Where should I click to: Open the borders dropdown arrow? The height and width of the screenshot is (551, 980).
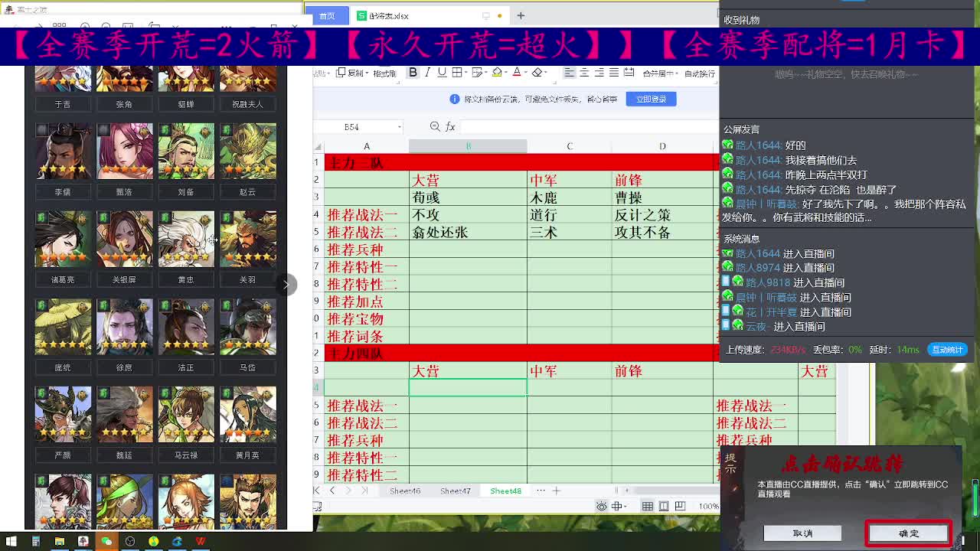(x=468, y=73)
